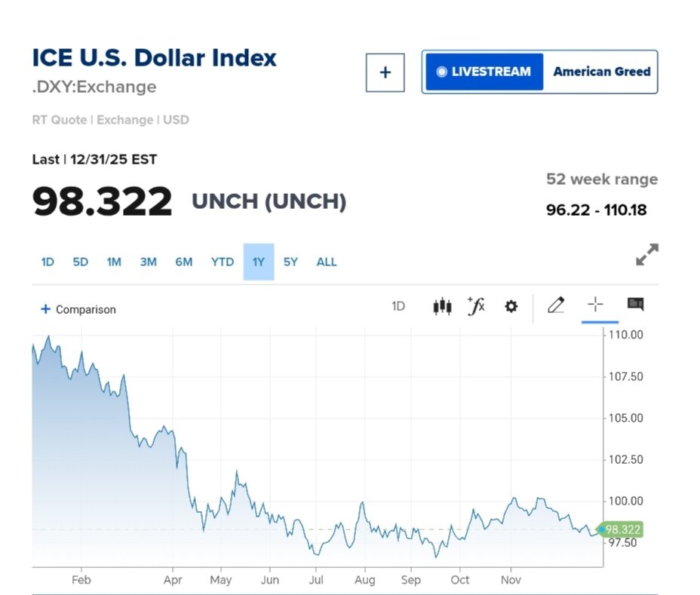This screenshot has width=700, height=595.
Task: Click the 98.322 price marker on chart axis
Action: pyautogui.click(x=622, y=529)
